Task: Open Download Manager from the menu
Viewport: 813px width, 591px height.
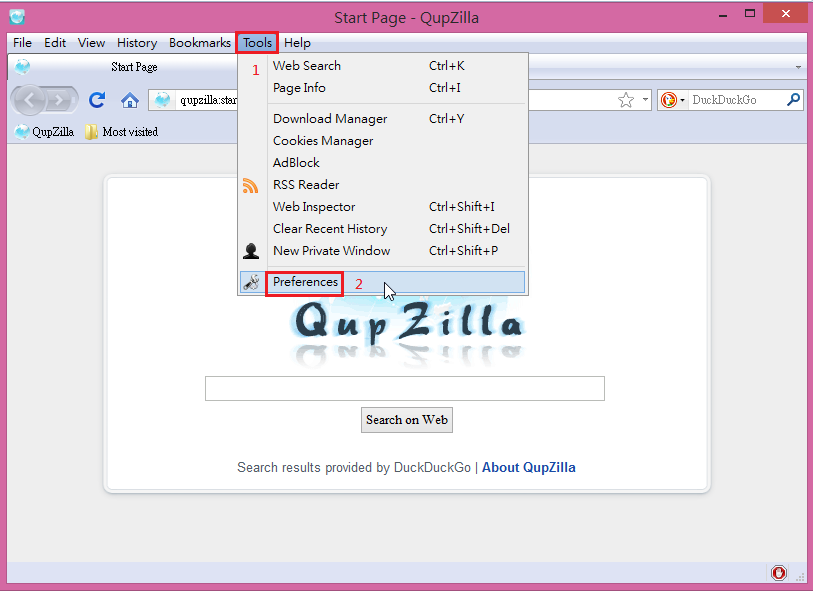Action: pos(383,119)
